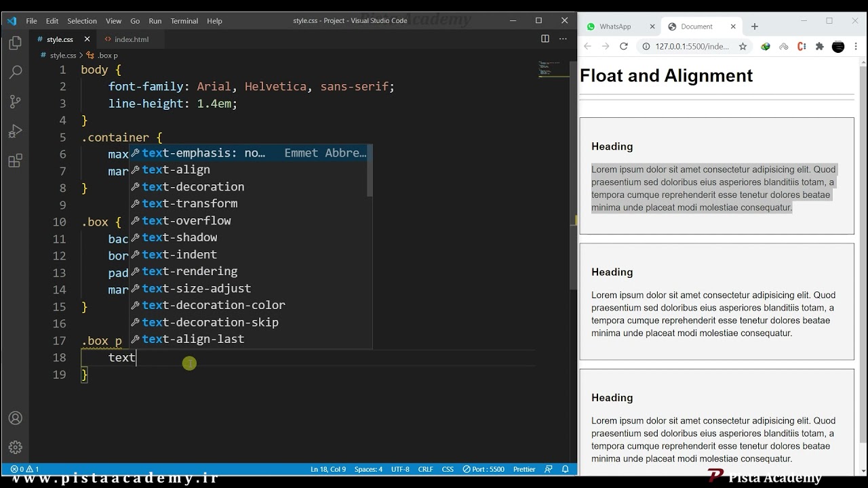Click Ln 18, Col 9 in status bar

328,469
